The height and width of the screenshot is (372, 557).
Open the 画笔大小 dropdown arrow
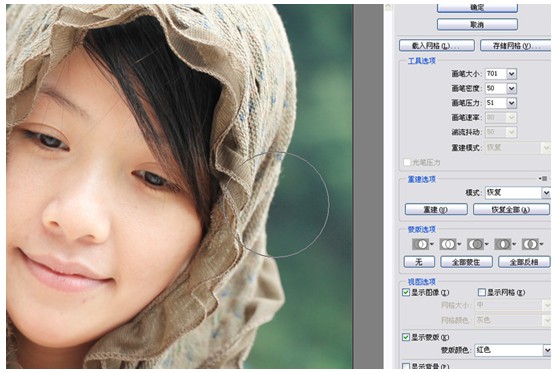pyautogui.click(x=512, y=74)
